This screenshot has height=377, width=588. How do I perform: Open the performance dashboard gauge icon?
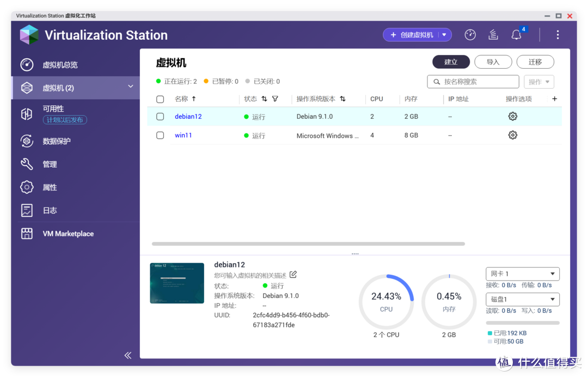pyautogui.click(x=470, y=35)
